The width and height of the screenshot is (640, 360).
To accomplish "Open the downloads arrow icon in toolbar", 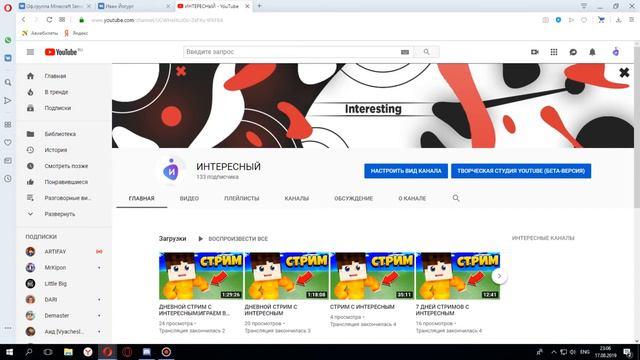I will [x=618, y=20].
